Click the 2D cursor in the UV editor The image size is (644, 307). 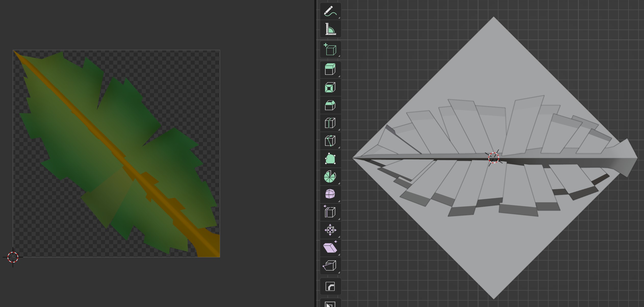click(13, 257)
